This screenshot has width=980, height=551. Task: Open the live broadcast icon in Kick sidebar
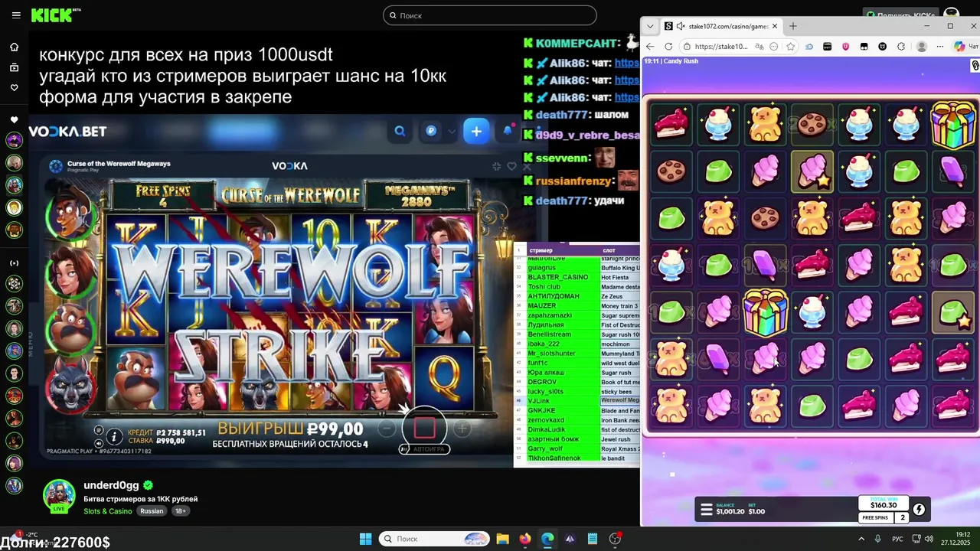(14, 263)
